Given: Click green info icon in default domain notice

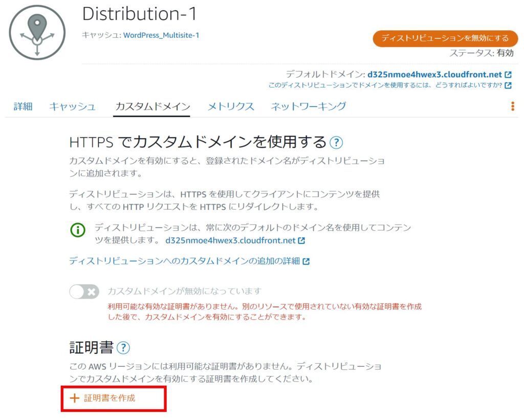Looking at the screenshot, I should 78,230.
